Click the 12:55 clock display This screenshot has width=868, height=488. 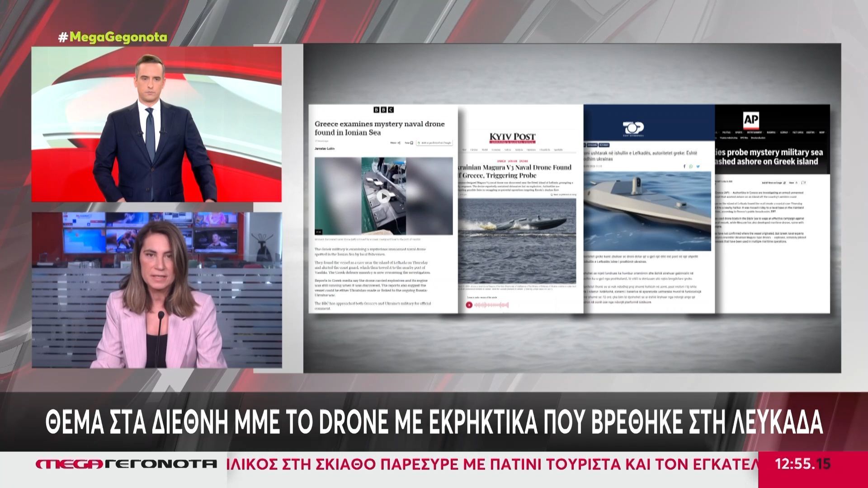click(x=802, y=464)
